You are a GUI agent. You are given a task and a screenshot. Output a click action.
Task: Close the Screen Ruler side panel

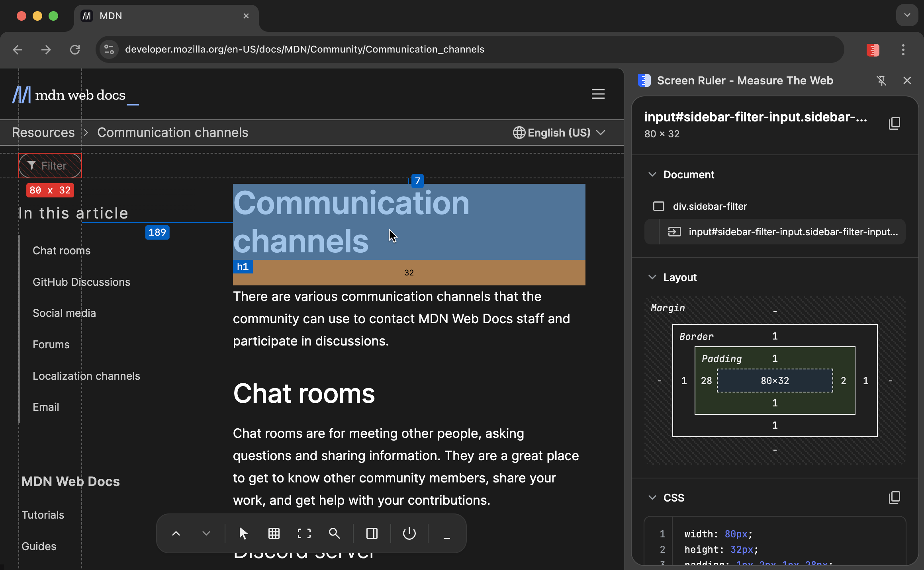(x=907, y=81)
